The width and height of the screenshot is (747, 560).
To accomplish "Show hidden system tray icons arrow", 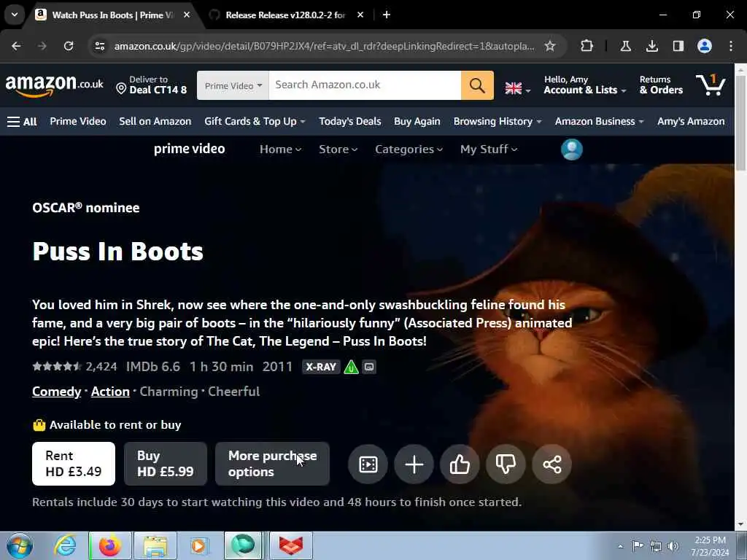I will [x=620, y=546].
